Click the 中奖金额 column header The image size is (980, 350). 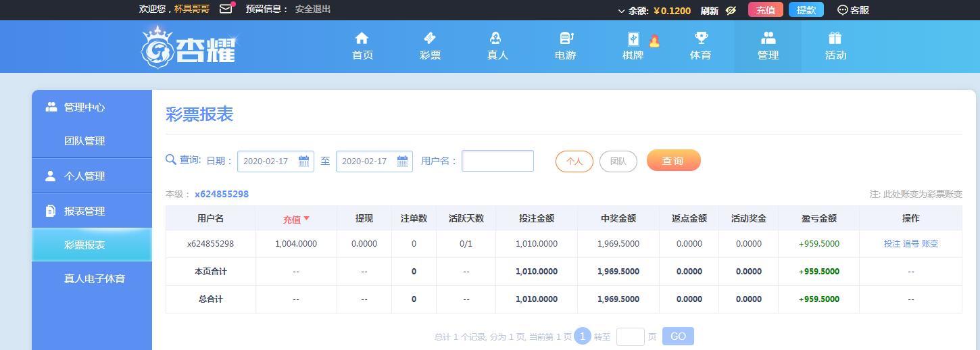click(x=618, y=218)
